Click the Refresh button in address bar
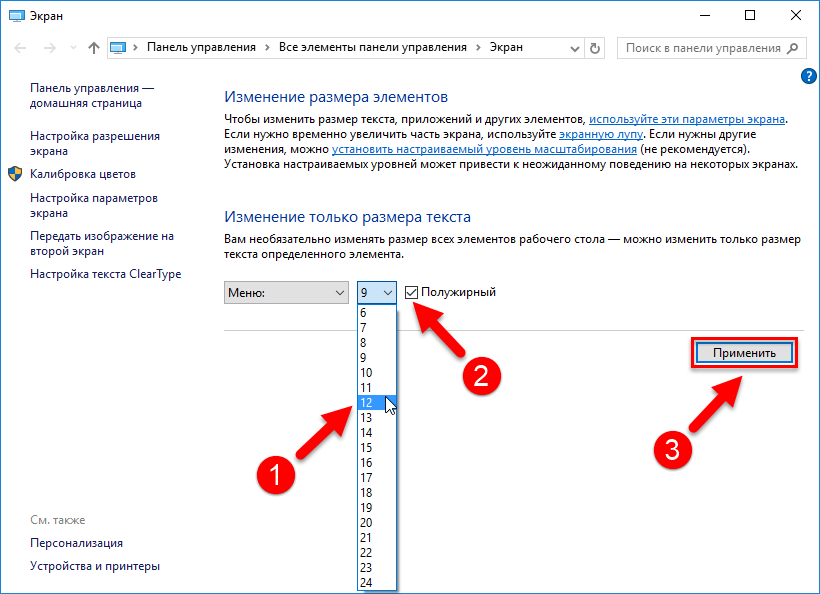820x594 pixels. coord(596,48)
